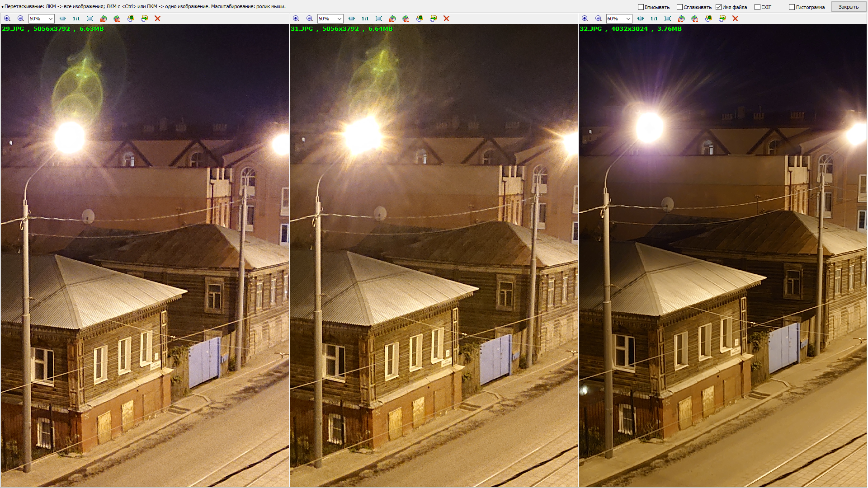Zoom out on the 29.JPG panel
868x488 pixels.
click(21, 19)
